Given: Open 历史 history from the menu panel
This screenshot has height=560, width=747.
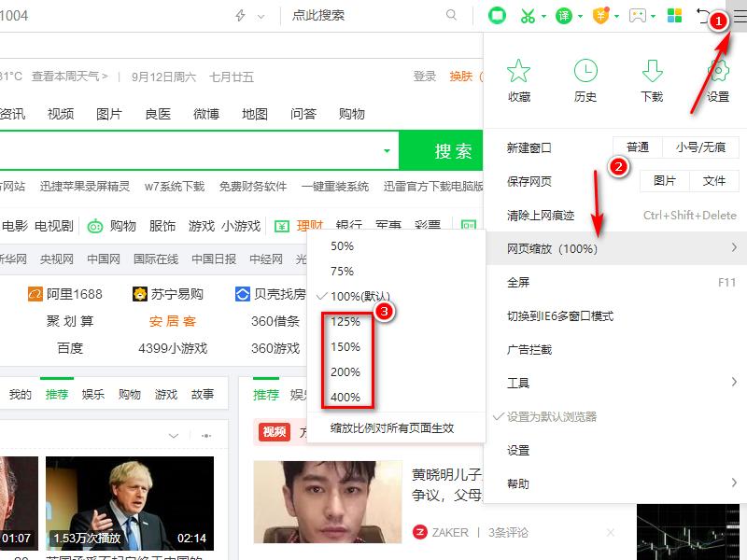Looking at the screenshot, I should [x=585, y=79].
